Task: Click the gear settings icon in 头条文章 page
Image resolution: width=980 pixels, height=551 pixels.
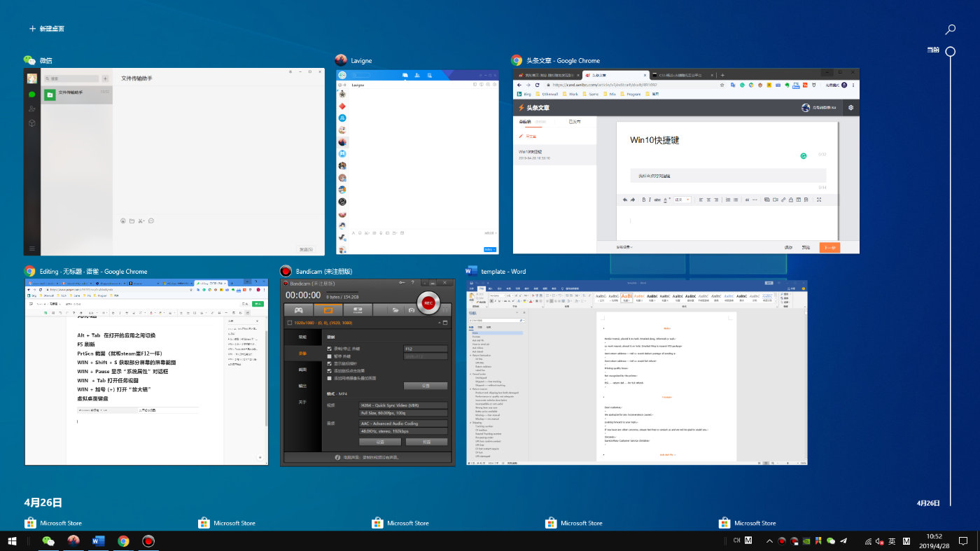Action: (x=851, y=108)
